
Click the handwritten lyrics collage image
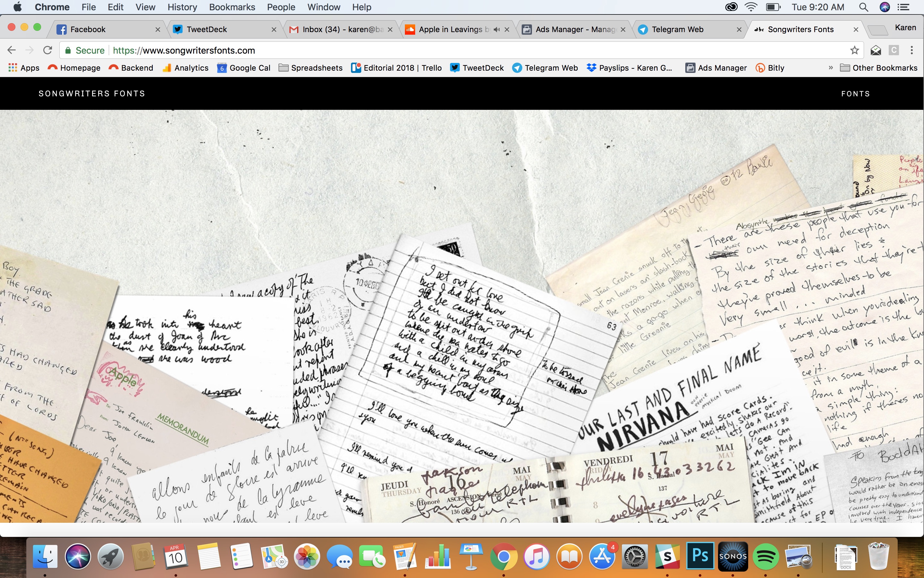tap(462, 316)
